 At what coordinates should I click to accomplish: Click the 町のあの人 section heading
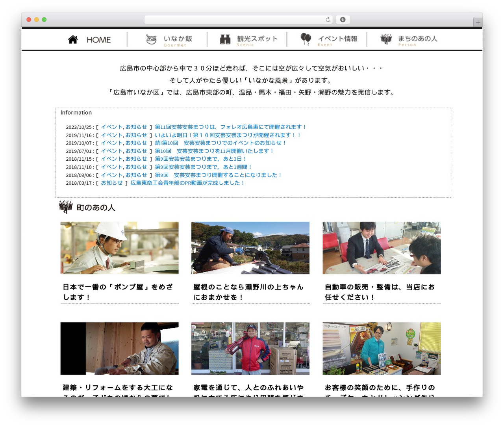[96, 207]
